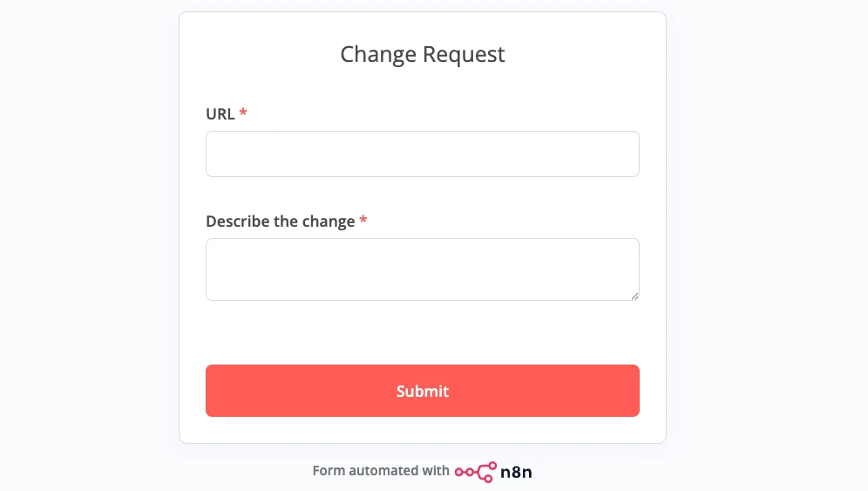The height and width of the screenshot is (491, 868).
Task: Click the 'Submit' text on the button
Action: click(x=423, y=391)
